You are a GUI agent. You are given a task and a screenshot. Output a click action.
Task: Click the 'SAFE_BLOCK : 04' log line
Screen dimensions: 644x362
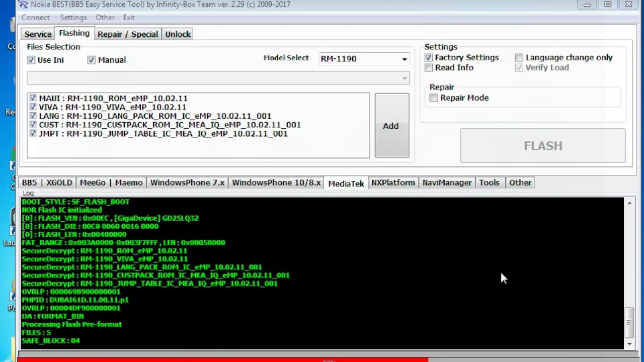(x=51, y=340)
